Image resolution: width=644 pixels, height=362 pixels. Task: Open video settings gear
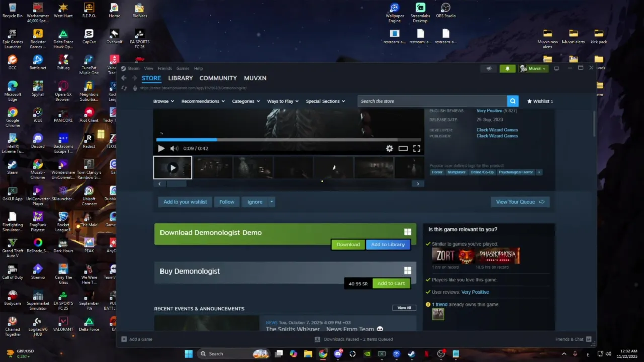pyautogui.click(x=389, y=148)
